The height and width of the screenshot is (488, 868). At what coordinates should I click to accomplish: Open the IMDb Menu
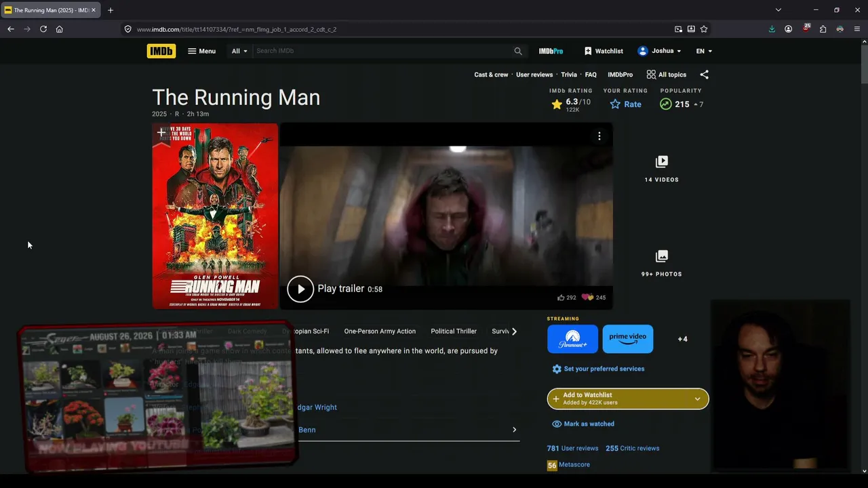pyautogui.click(x=201, y=51)
